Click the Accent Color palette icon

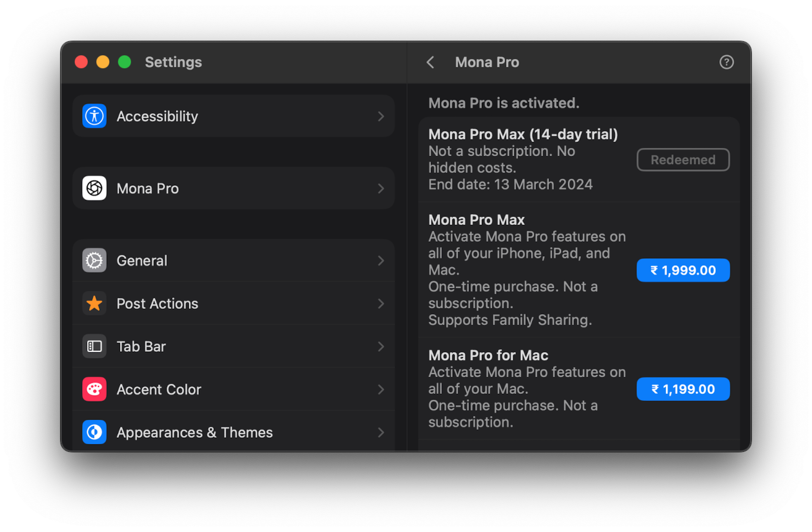94,389
